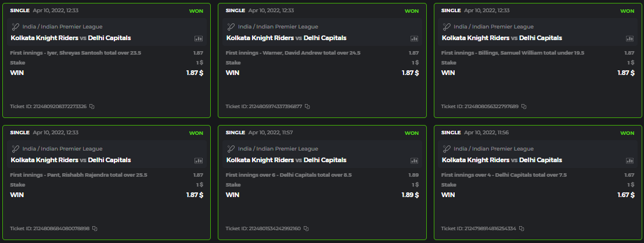Open Kolkata vs Delhi match on Warner bet
The height and width of the screenshot is (243, 644).
pos(286,38)
